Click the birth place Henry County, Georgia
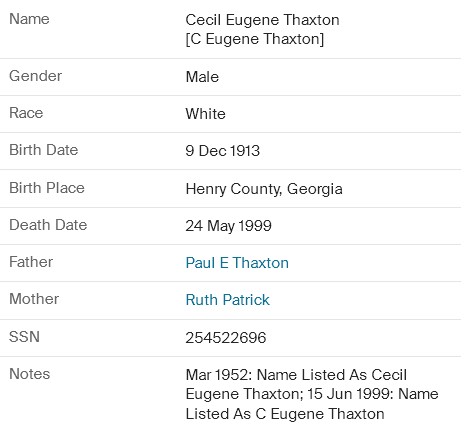The height and width of the screenshot is (434, 465). 264,189
